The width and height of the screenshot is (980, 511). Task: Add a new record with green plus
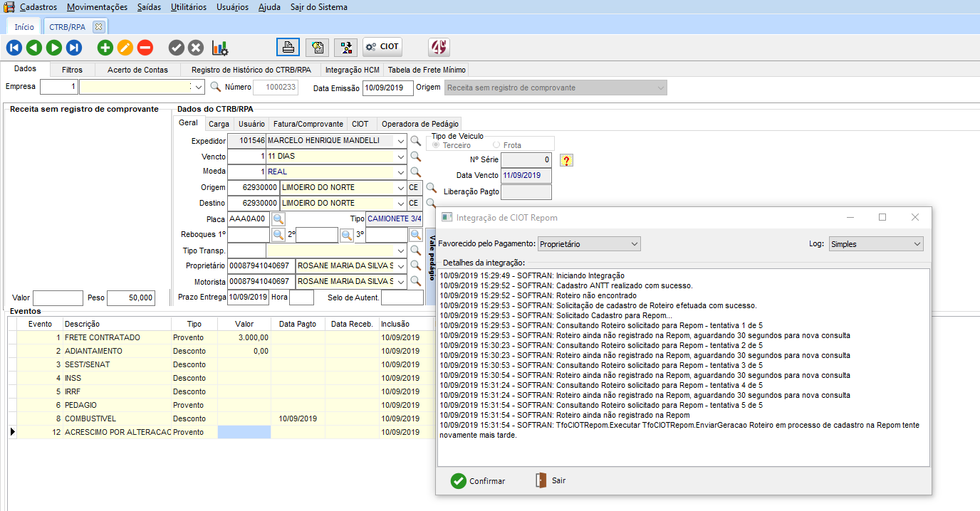pyautogui.click(x=105, y=48)
